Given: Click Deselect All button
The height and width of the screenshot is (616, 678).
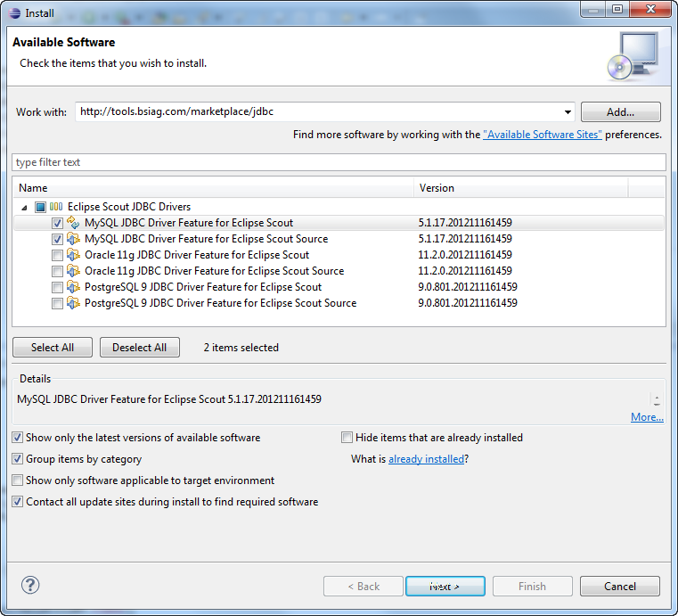Looking at the screenshot, I should pyautogui.click(x=140, y=348).
